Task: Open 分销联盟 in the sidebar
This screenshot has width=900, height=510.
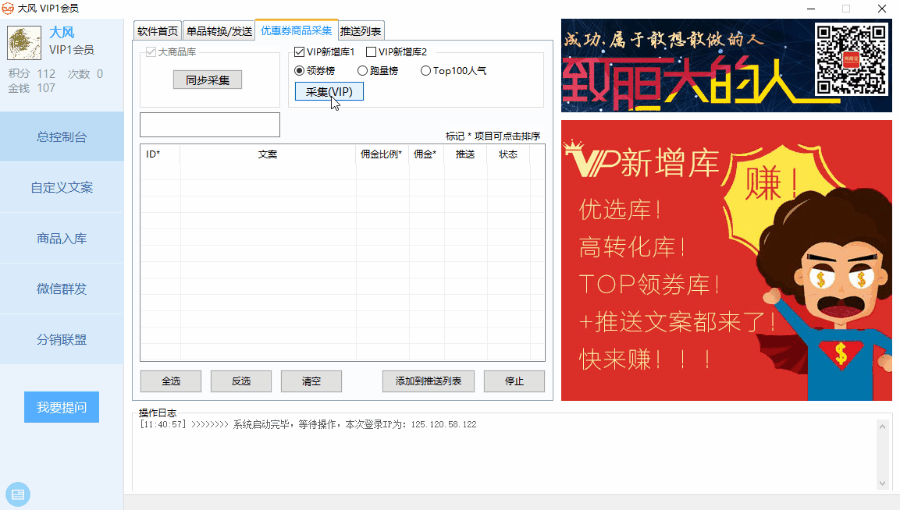Action: click(x=61, y=340)
